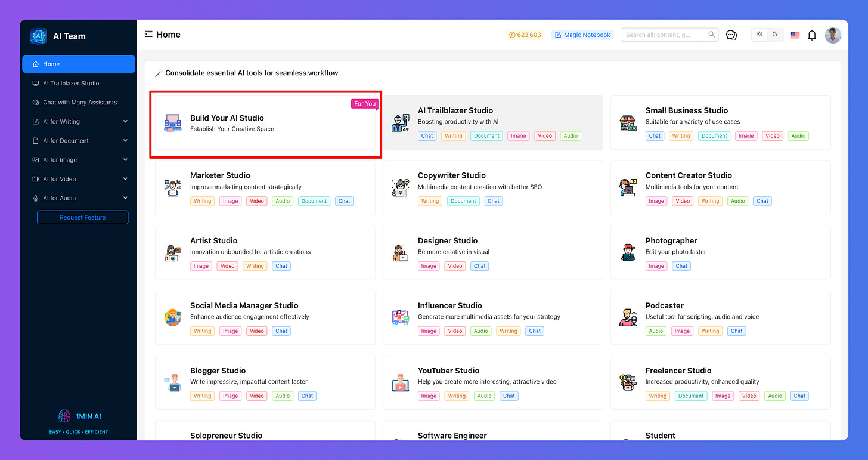Click the Designer Studio icon
The image size is (868, 460).
coord(401,253)
